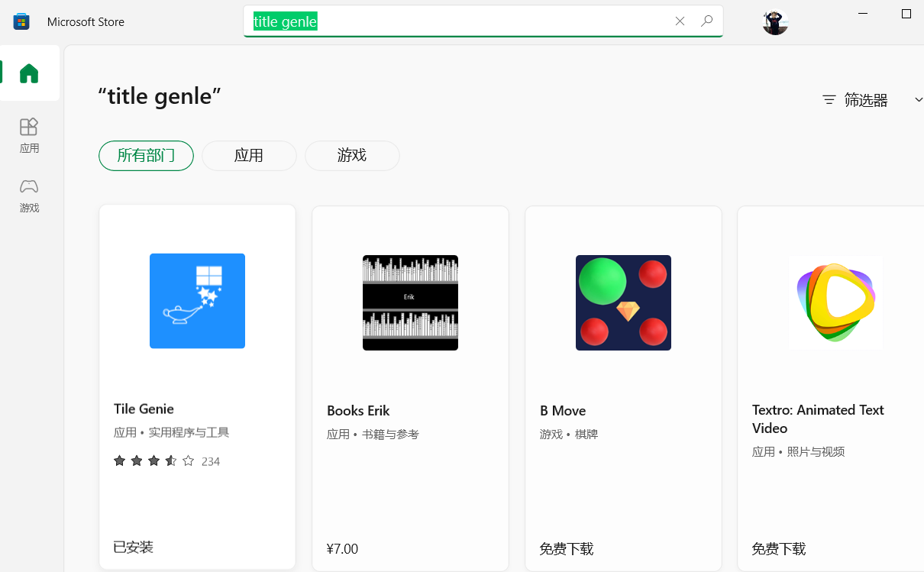The width and height of the screenshot is (924, 572).
Task: Open the Home page in sidebar
Action: pyautogui.click(x=29, y=73)
